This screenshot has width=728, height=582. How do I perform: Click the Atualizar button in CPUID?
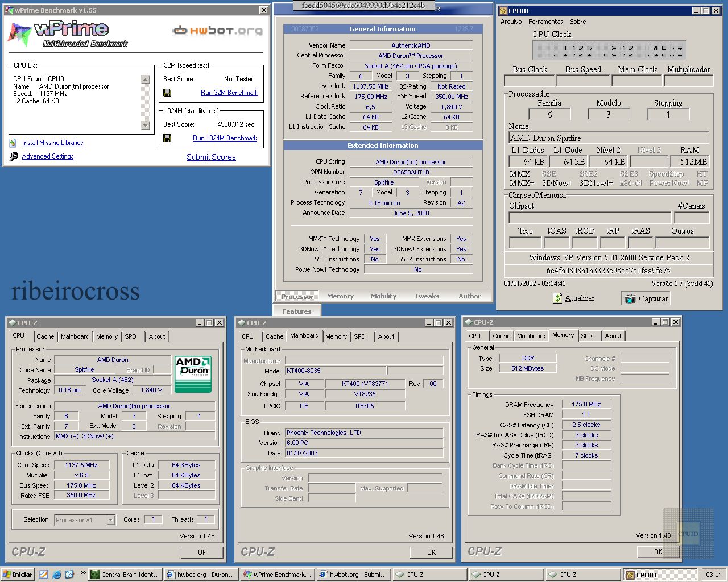point(573,298)
